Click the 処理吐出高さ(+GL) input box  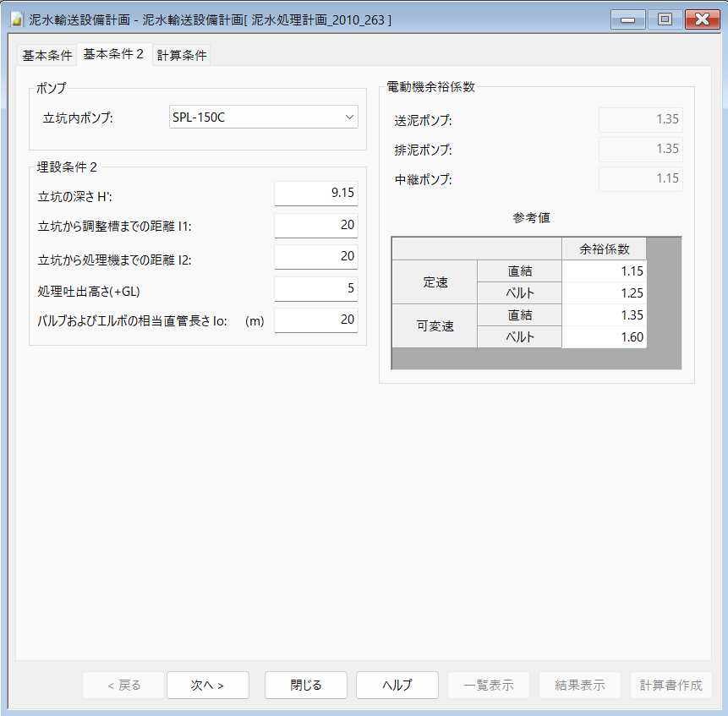click(316, 289)
